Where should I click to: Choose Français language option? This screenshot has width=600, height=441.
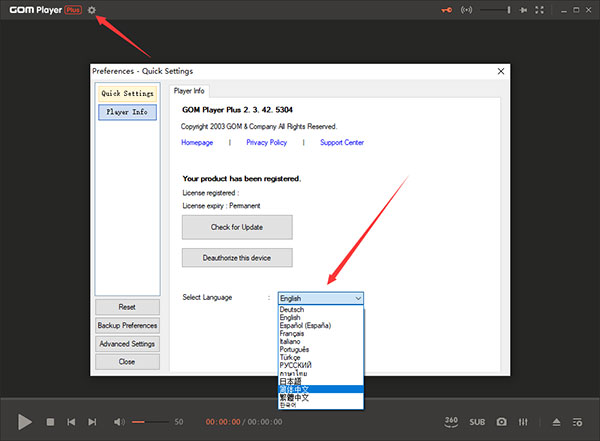[x=321, y=333]
